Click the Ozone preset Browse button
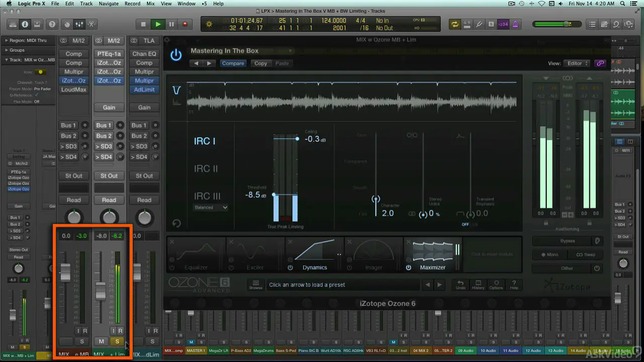 256,285
